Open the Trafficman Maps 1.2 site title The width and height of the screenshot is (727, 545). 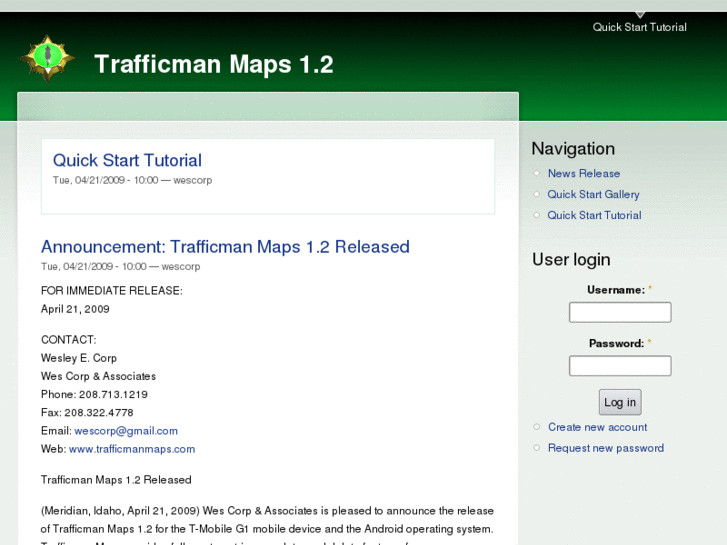[214, 64]
